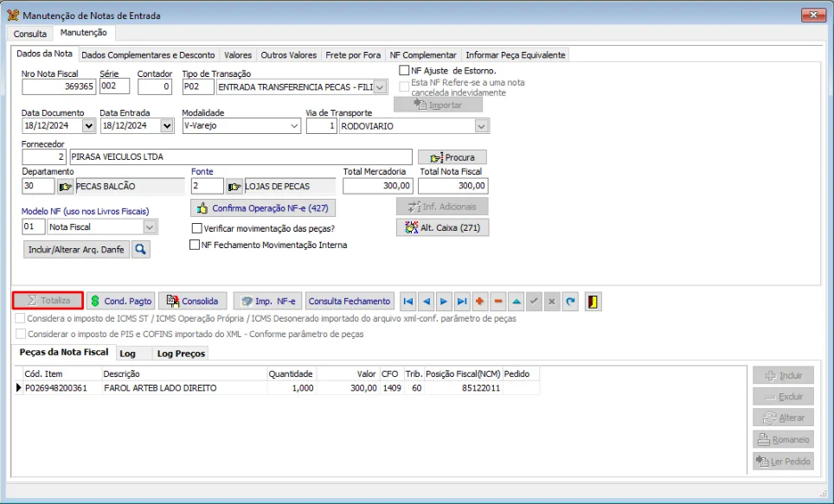The image size is (834, 504).
Task: Click the X cancel edit icon
Action: point(552,302)
